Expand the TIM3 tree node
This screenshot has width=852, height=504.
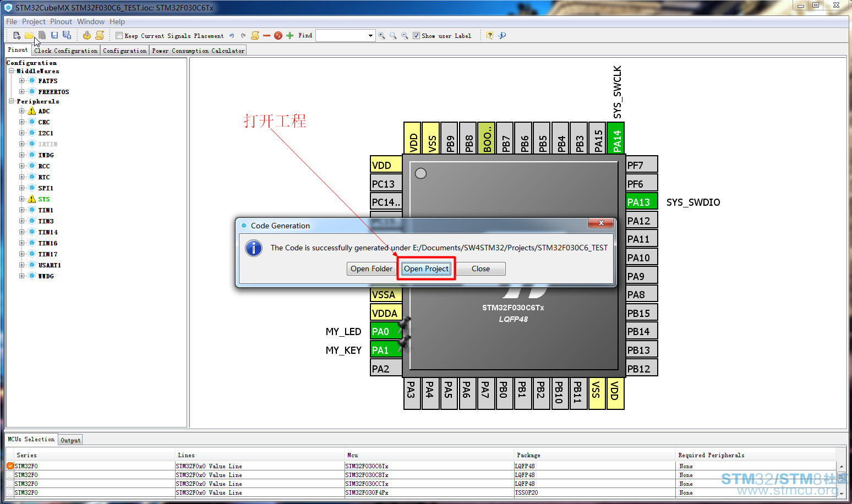click(22, 221)
